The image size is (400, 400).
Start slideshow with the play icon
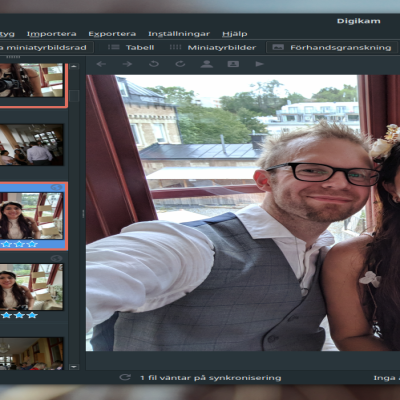pyautogui.click(x=260, y=64)
